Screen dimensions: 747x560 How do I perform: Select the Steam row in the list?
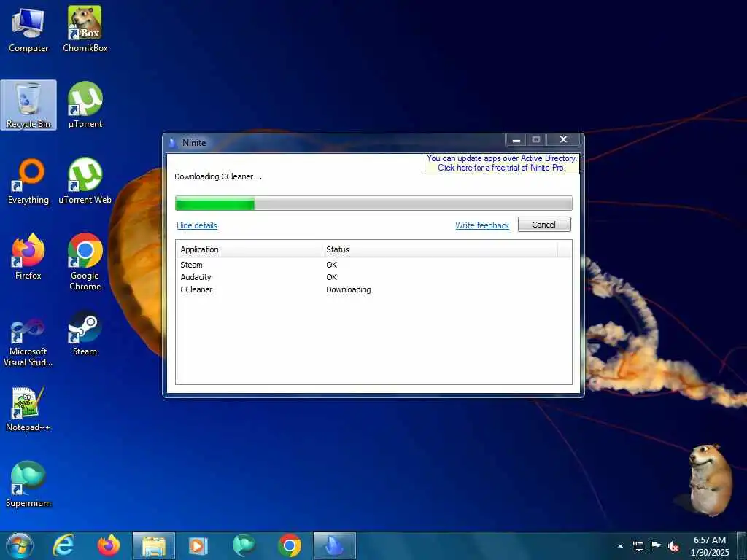(x=373, y=265)
